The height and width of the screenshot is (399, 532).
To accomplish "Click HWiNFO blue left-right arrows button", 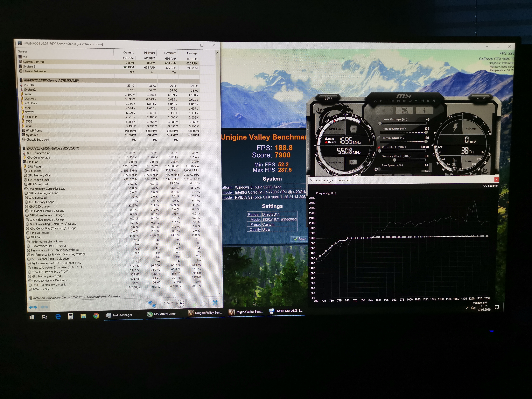I will coord(33,307).
